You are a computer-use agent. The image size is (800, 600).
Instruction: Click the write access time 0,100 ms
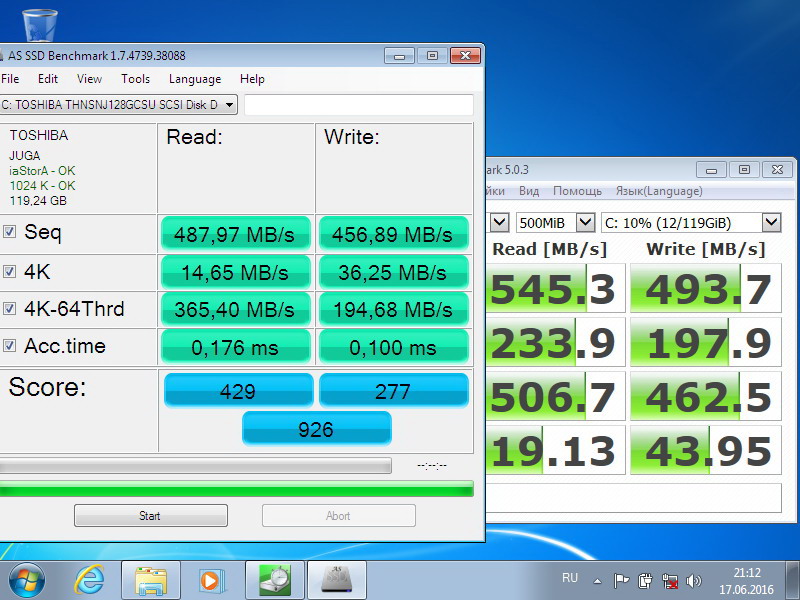(x=393, y=347)
